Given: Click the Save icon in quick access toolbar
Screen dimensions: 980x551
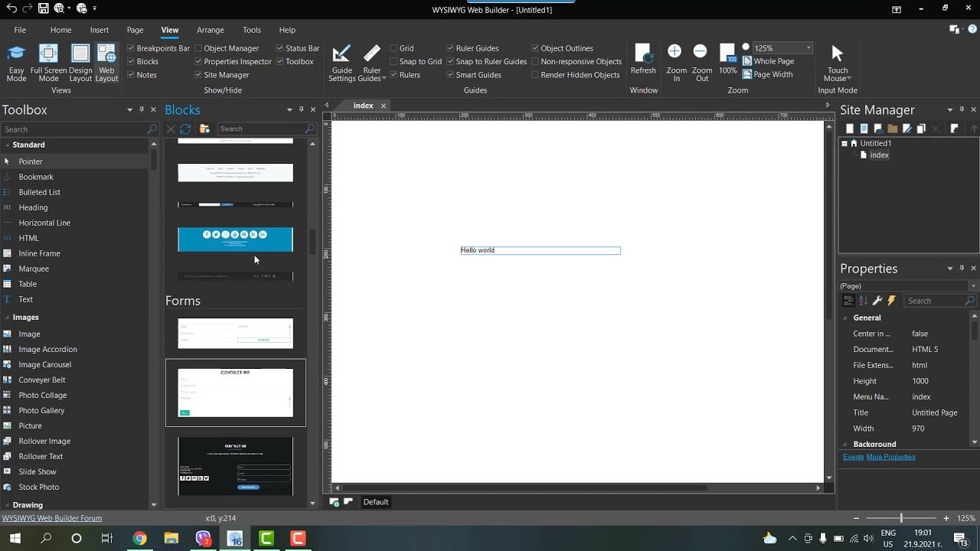Looking at the screenshot, I should click(x=44, y=8).
